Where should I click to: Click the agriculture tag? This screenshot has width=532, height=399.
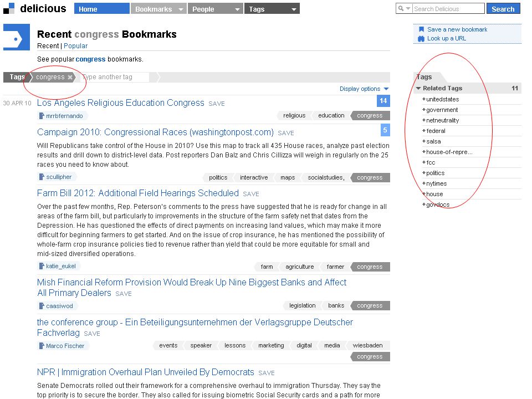point(300,267)
